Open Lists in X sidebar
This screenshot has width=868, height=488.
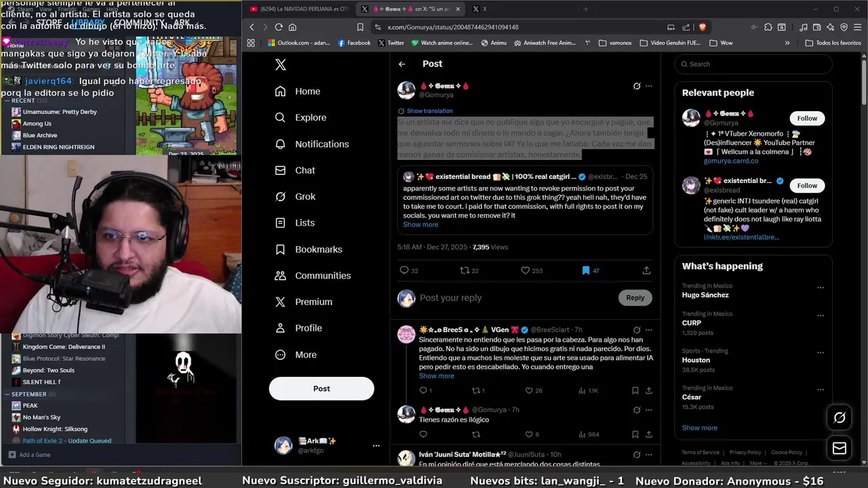tap(295, 222)
